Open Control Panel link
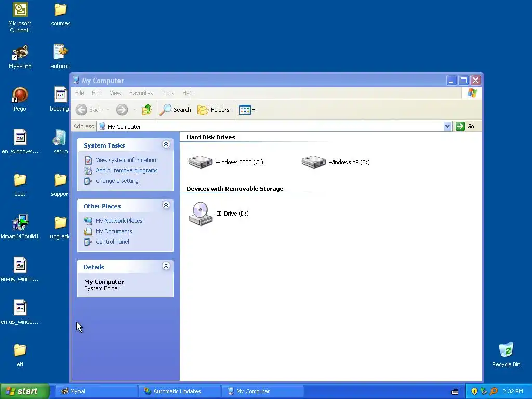This screenshot has height=399, width=532. point(112,242)
